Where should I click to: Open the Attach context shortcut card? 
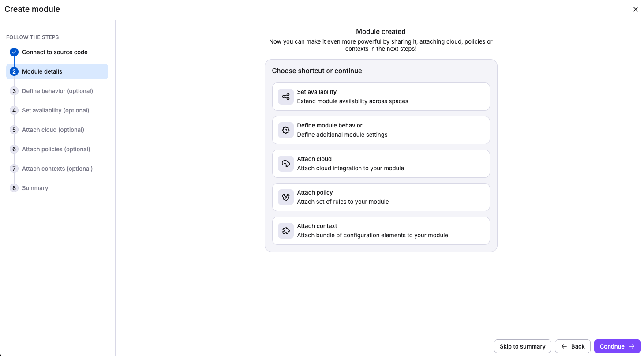[x=381, y=231]
